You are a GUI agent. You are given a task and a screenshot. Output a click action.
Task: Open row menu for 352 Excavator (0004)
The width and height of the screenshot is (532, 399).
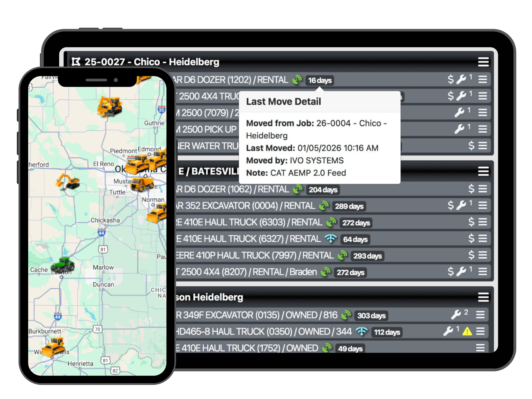[x=482, y=205]
